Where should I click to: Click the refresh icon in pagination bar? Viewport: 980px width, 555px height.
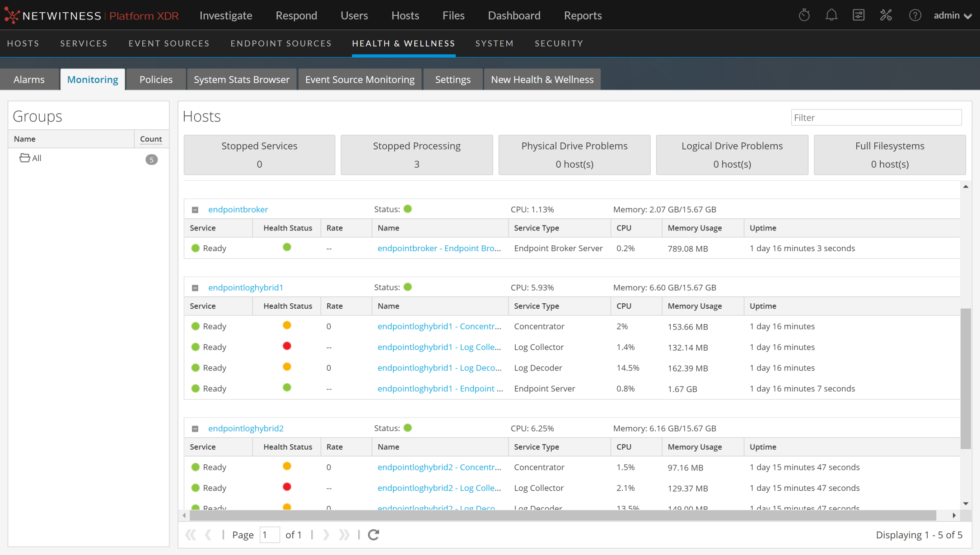pyautogui.click(x=373, y=535)
